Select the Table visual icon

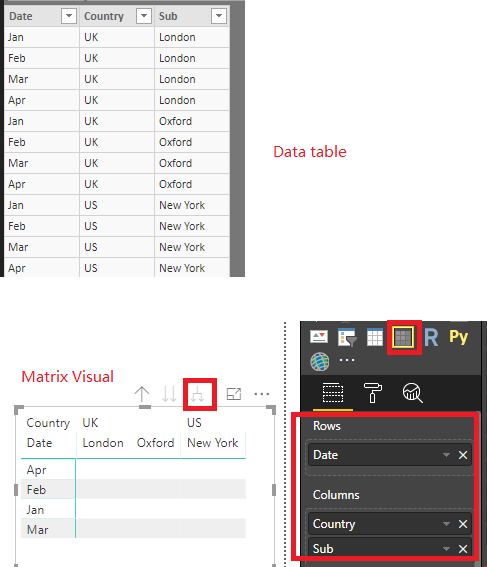(x=375, y=338)
